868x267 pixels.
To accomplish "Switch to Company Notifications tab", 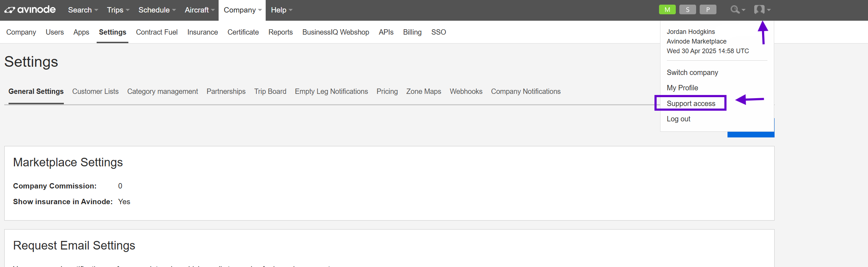I will [x=526, y=91].
